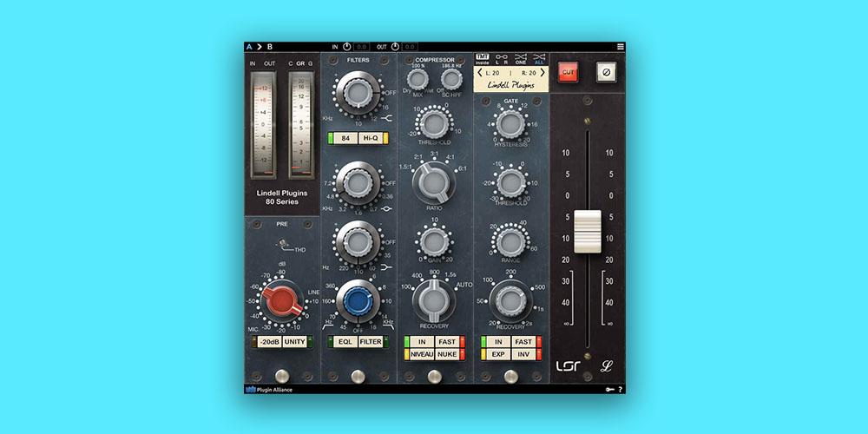Click the red PRE gain knob
This screenshot has height=434, width=868.
(x=282, y=301)
